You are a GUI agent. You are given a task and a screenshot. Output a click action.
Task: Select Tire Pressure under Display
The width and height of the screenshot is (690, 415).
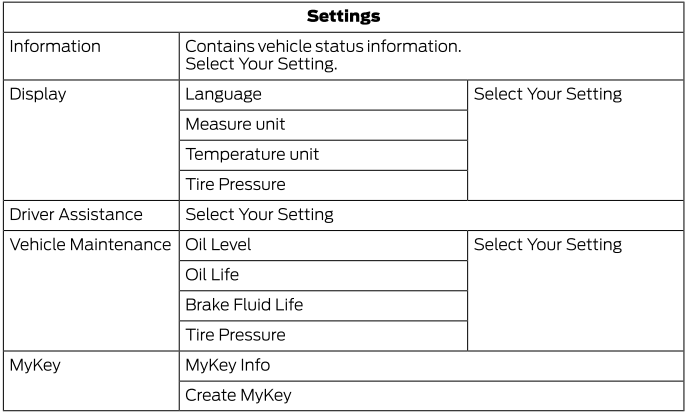point(235,184)
